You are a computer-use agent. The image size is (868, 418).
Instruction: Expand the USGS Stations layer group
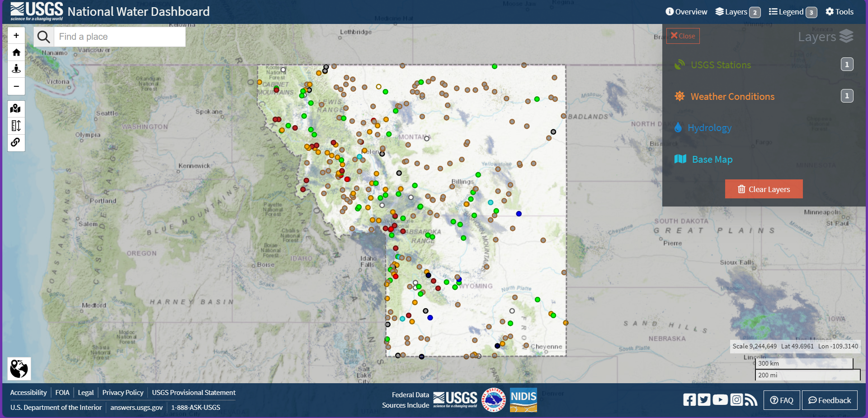click(x=721, y=65)
